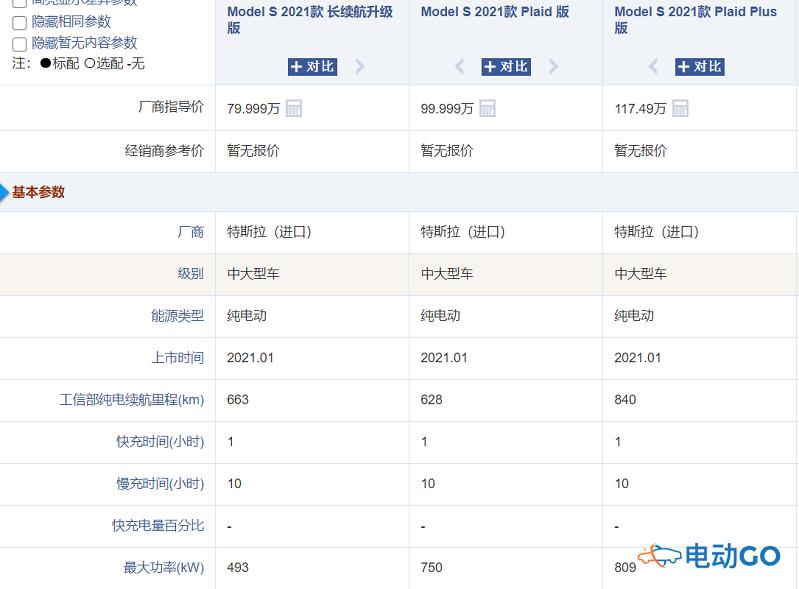Select 暂无报价 under 长续航升级版
The image size is (799, 589).
coord(253,151)
